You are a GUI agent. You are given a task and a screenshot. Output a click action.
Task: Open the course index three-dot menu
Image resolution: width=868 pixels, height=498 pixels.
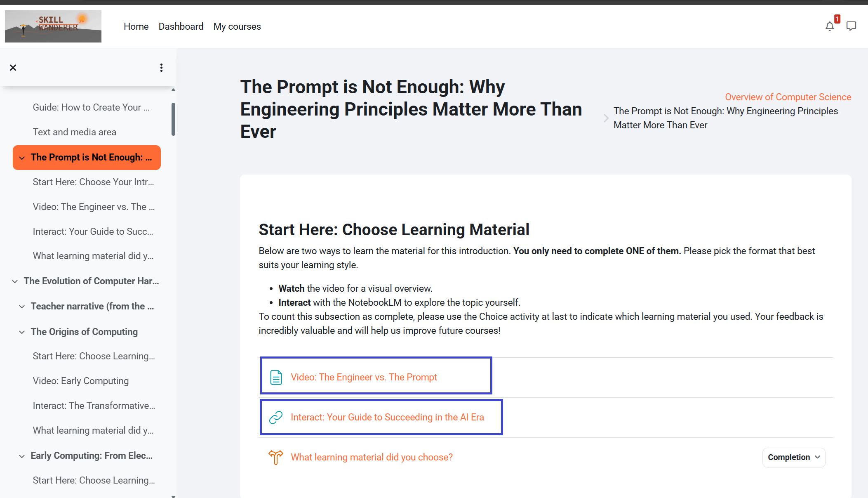(x=161, y=68)
